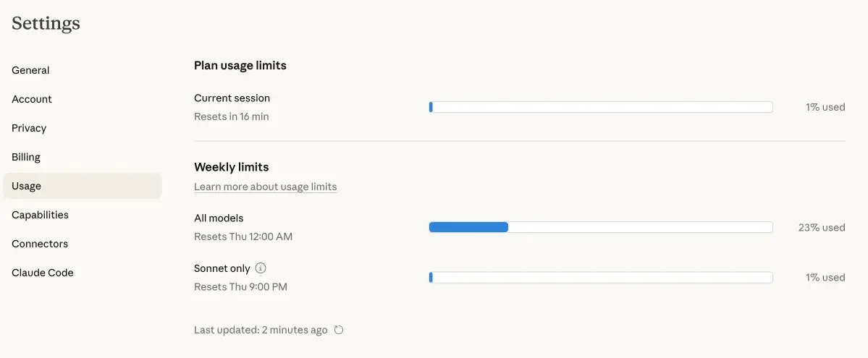Click the Last updated timestamp text
Viewport: 868px width, 358px height.
pyautogui.click(x=261, y=330)
